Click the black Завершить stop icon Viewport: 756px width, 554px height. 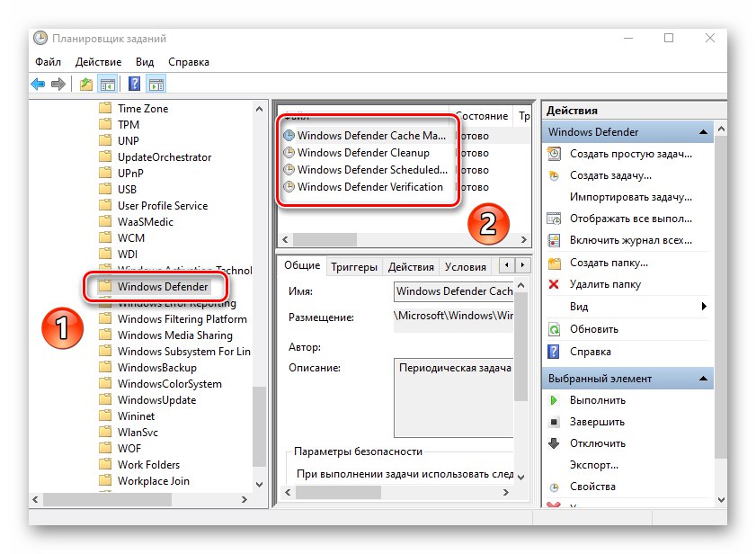(555, 422)
